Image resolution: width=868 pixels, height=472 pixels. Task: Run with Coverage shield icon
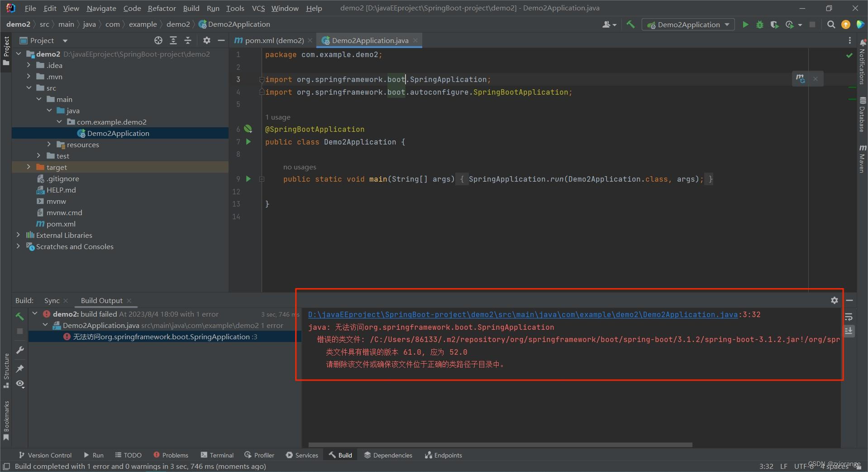coord(774,24)
